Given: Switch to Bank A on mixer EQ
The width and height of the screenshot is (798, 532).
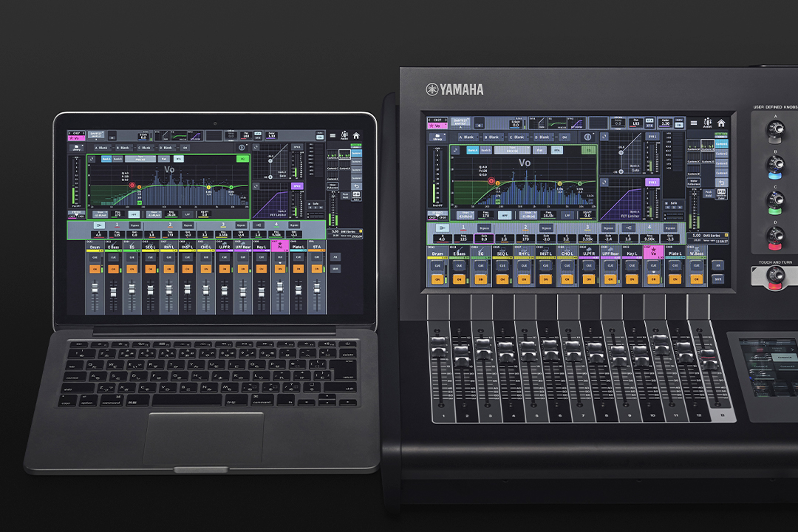Looking at the screenshot, I should tap(472, 150).
